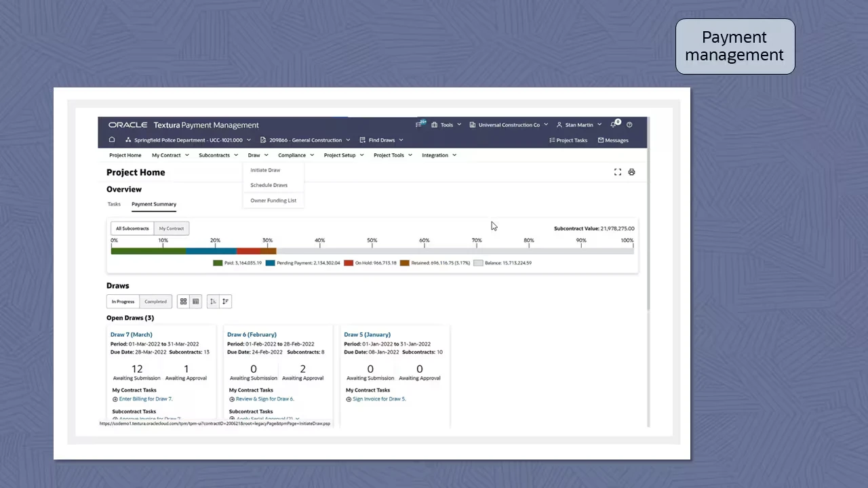Viewport: 868px width, 488px height.
Task: Switch to the Tasks tab
Action: pyautogui.click(x=114, y=204)
